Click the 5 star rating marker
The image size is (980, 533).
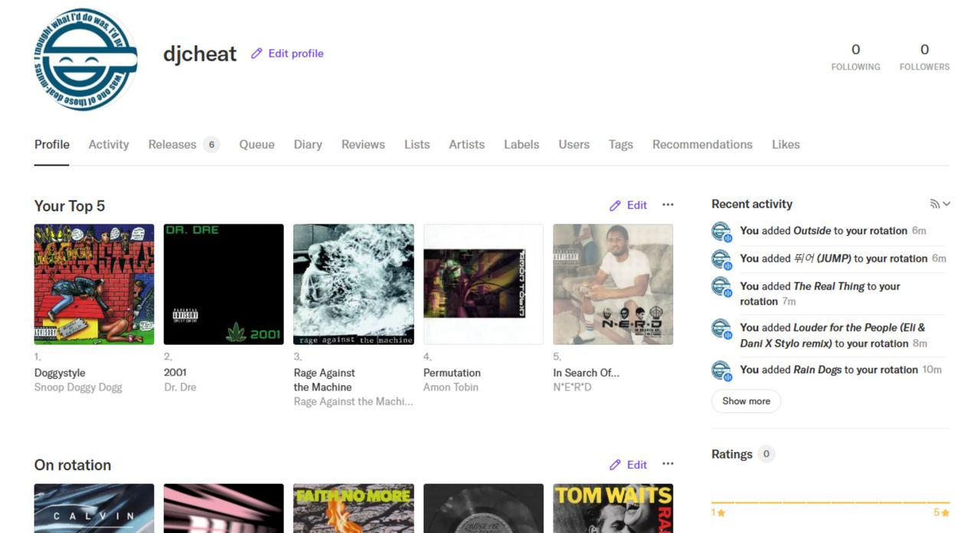tap(942, 512)
